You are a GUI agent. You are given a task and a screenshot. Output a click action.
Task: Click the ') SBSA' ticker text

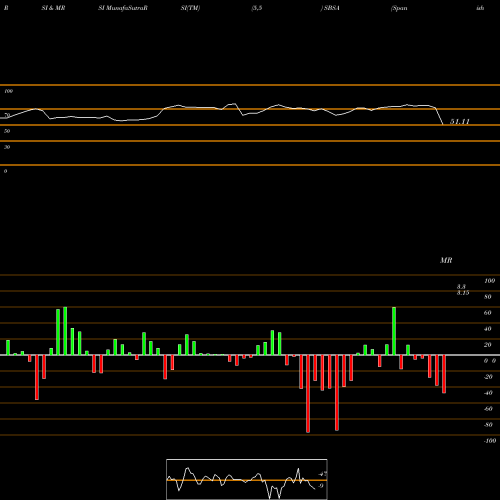point(330,8)
